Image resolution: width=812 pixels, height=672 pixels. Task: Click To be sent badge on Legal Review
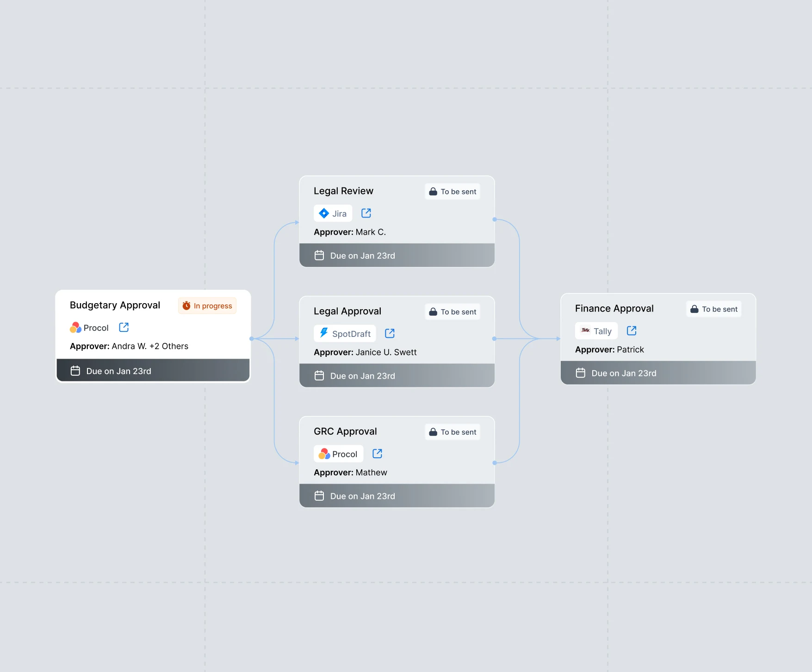coord(452,192)
